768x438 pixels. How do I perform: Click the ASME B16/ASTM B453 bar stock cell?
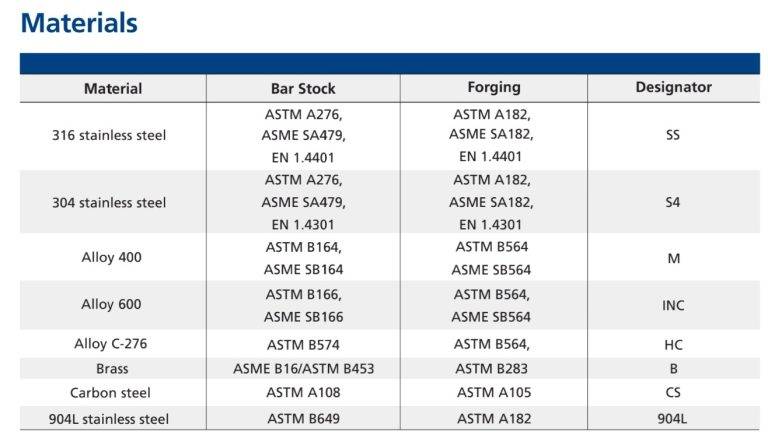tap(303, 368)
